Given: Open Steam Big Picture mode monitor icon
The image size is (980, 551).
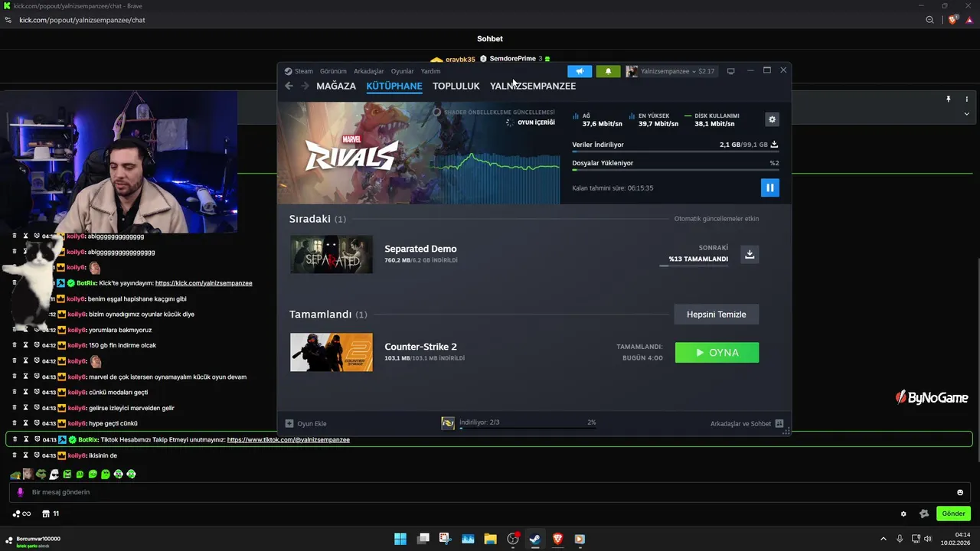Looking at the screenshot, I should (x=730, y=71).
